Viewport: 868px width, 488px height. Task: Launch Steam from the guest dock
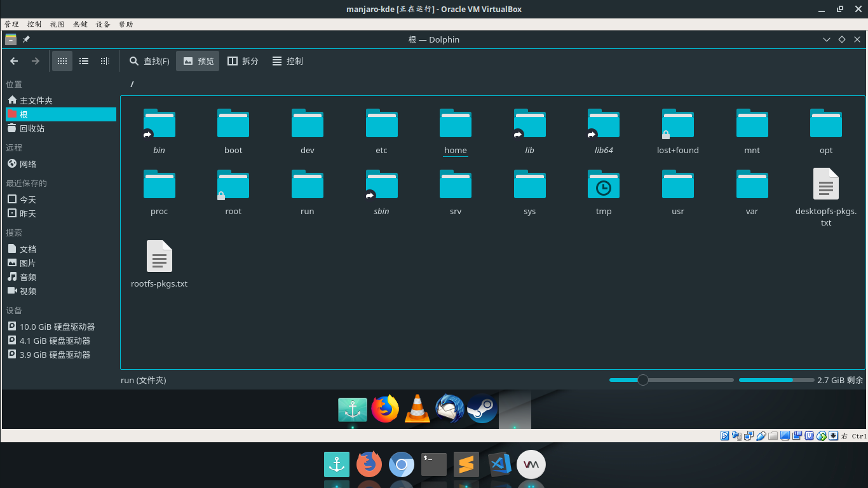pyautogui.click(x=482, y=409)
